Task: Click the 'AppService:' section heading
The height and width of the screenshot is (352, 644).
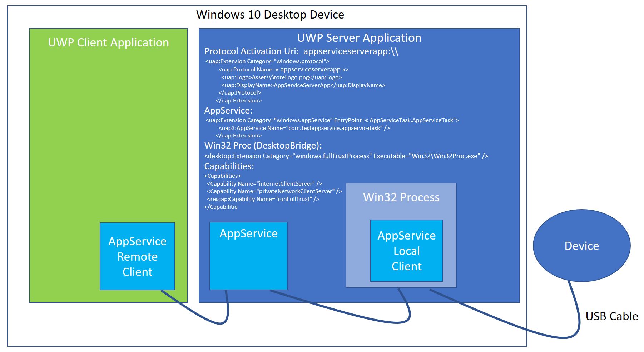Action: tap(228, 111)
